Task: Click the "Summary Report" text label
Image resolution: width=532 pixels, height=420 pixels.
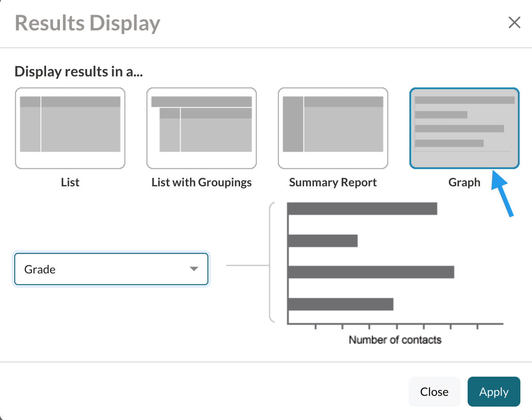Action: click(x=333, y=182)
